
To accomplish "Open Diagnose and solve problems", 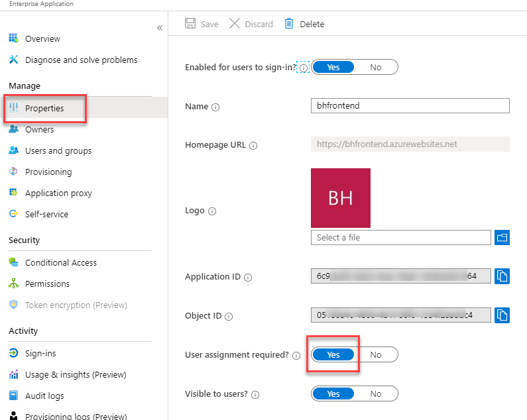I will pos(81,60).
